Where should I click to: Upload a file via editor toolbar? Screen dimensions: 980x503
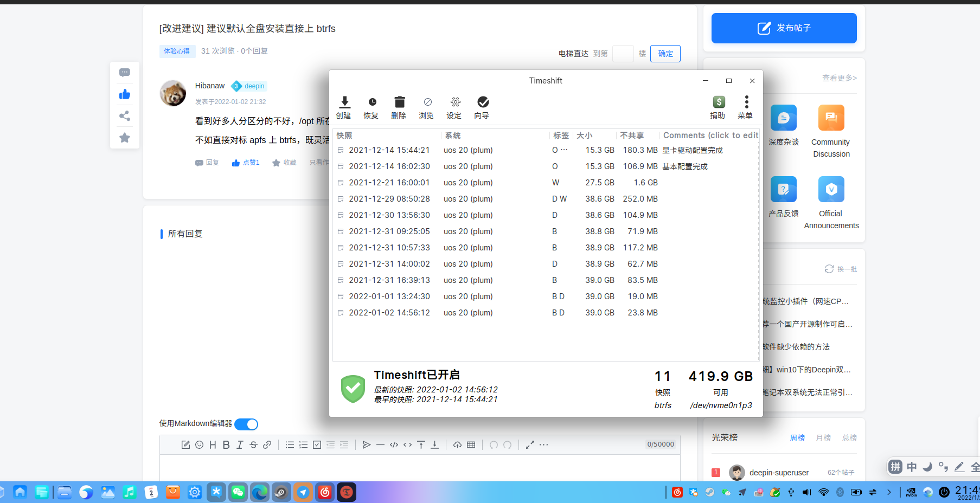click(457, 445)
